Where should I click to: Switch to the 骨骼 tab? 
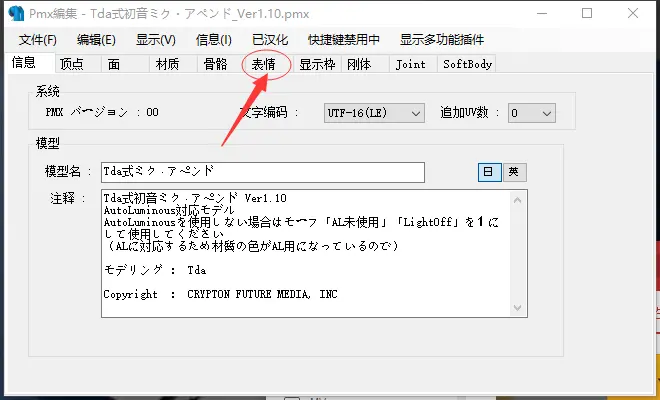(221, 64)
